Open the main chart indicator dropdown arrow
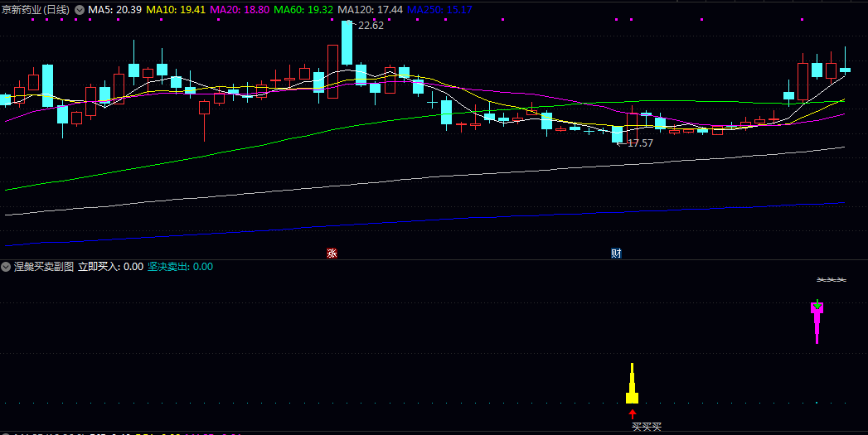The width and height of the screenshot is (868, 435). [80, 10]
